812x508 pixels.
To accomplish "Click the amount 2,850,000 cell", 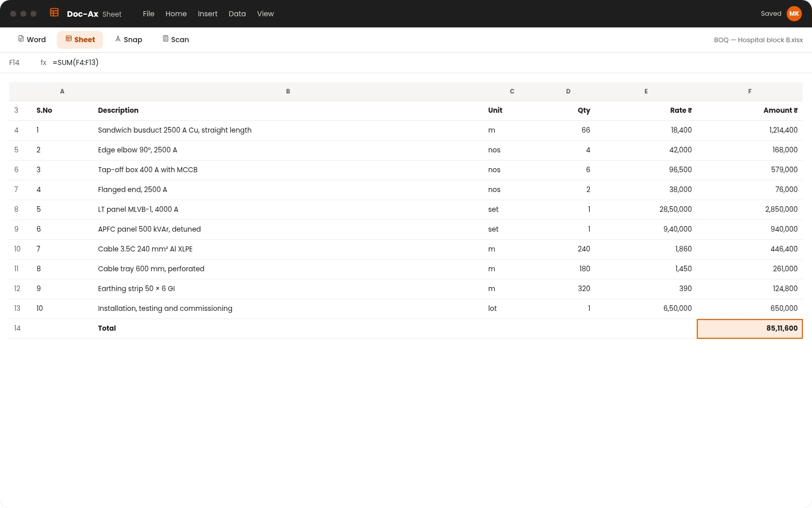I will [750, 210].
